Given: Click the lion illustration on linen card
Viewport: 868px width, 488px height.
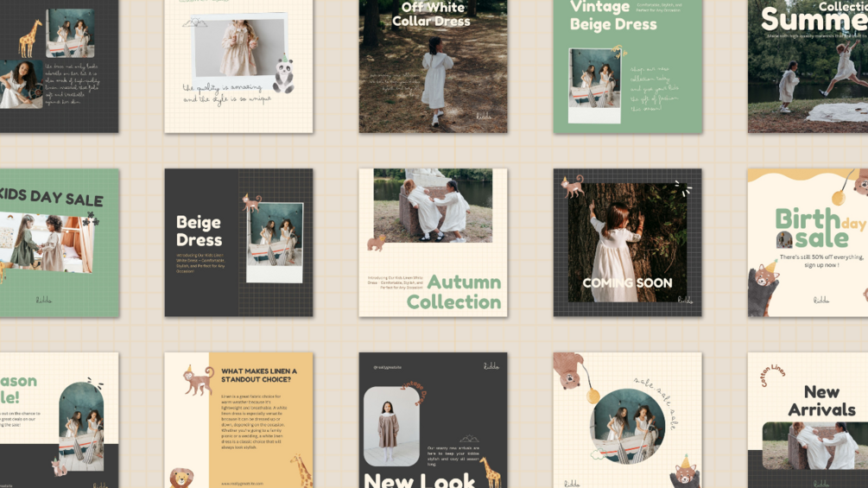Looking at the screenshot, I should tap(181, 478).
